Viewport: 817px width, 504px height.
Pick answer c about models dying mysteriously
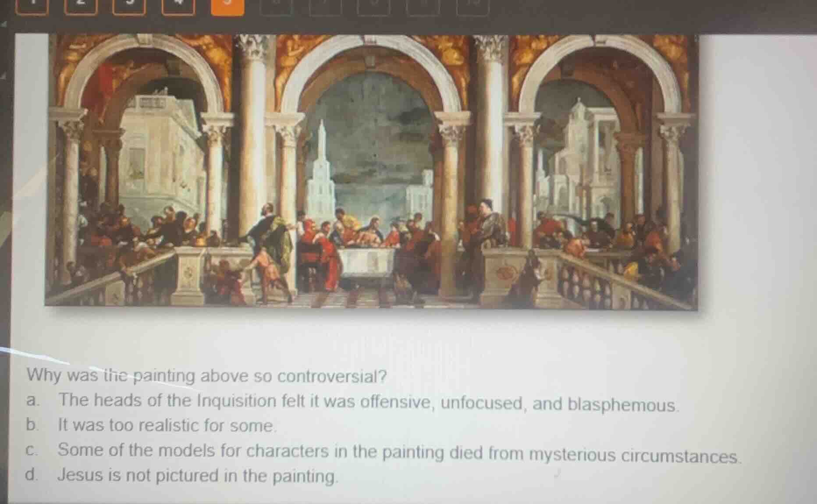click(384, 453)
